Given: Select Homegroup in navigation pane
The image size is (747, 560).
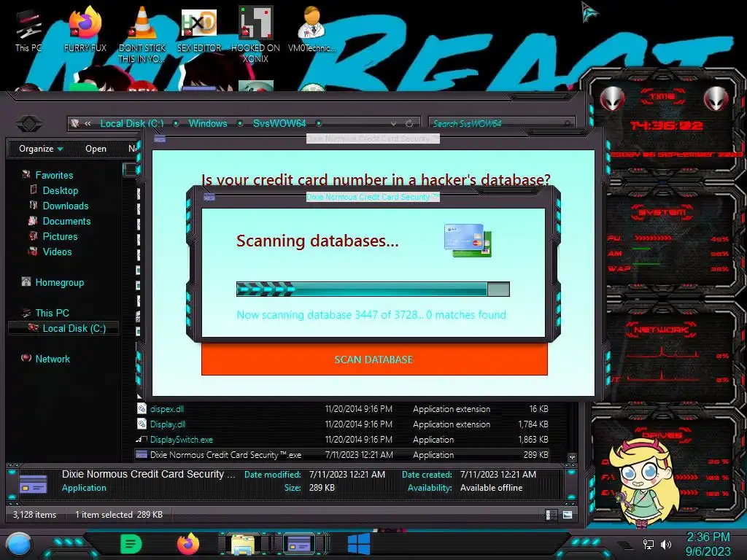Looking at the screenshot, I should pyautogui.click(x=59, y=282).
